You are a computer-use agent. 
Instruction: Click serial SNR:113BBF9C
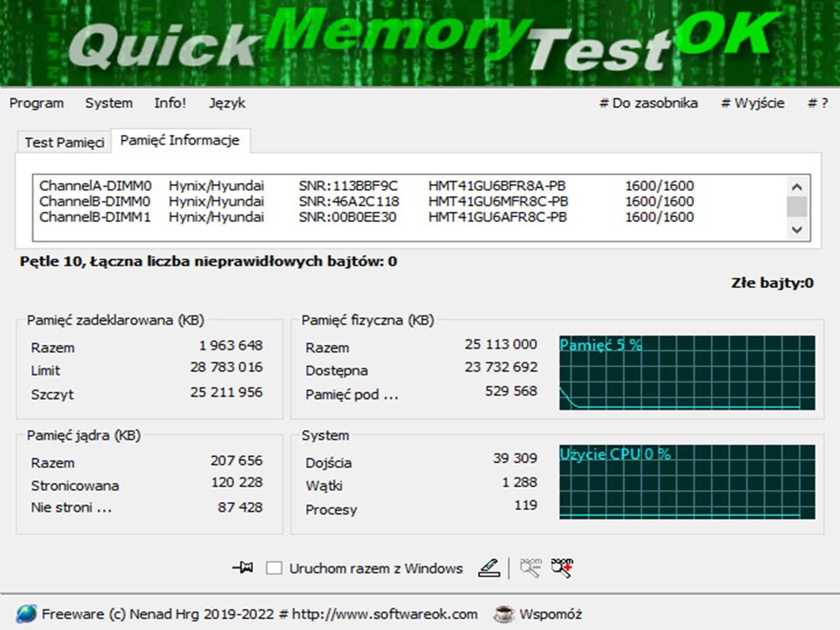click(348, 186)
